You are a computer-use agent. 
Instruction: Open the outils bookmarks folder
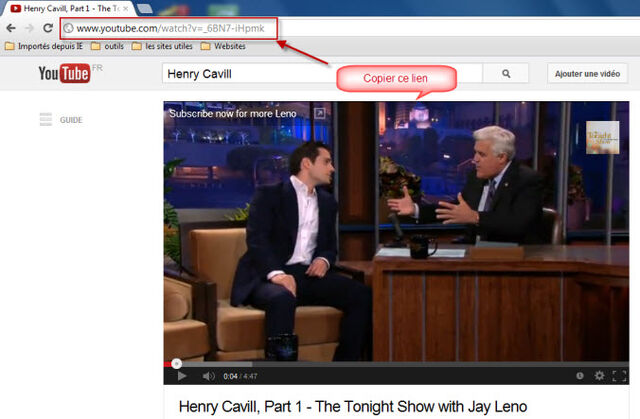coord(107,46)
